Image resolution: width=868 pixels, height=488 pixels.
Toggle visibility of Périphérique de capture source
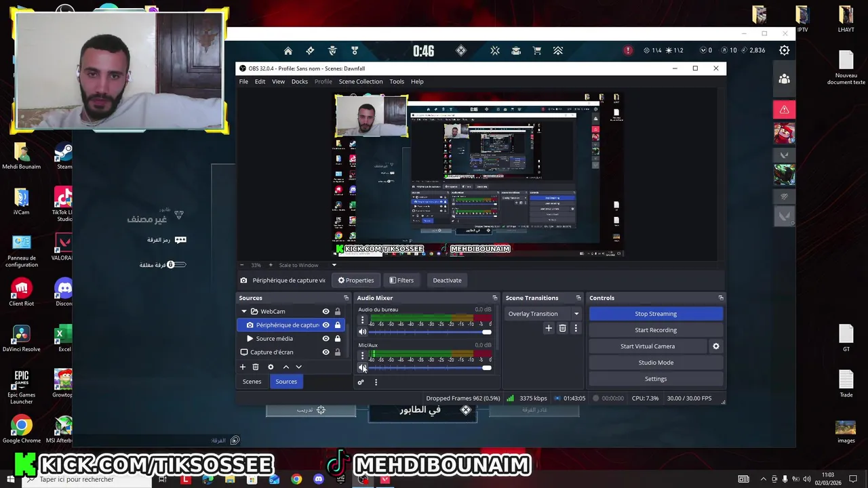325,325
